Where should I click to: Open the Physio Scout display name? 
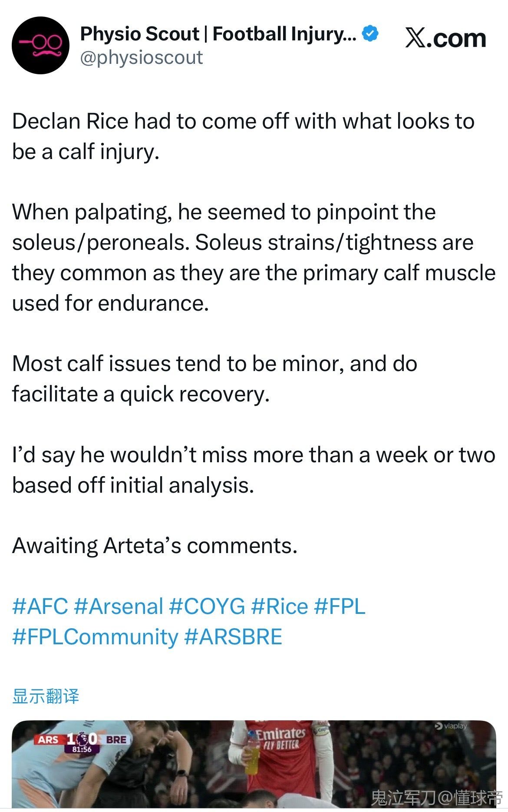[x=218, y=34]
